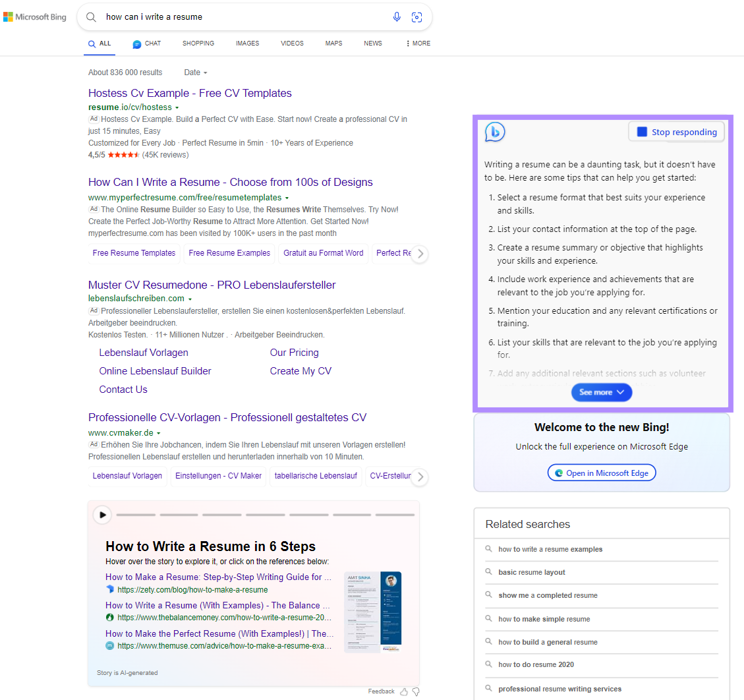This screenshot has height=700, width=744.
Task: Open the MORE menu
Action: (418, 43)
